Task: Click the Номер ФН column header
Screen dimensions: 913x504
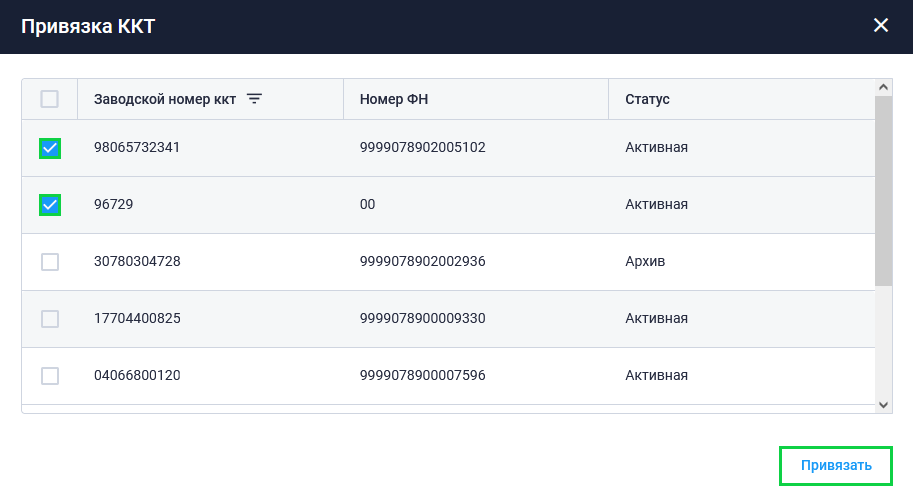Action: click(x=394, y=99)
